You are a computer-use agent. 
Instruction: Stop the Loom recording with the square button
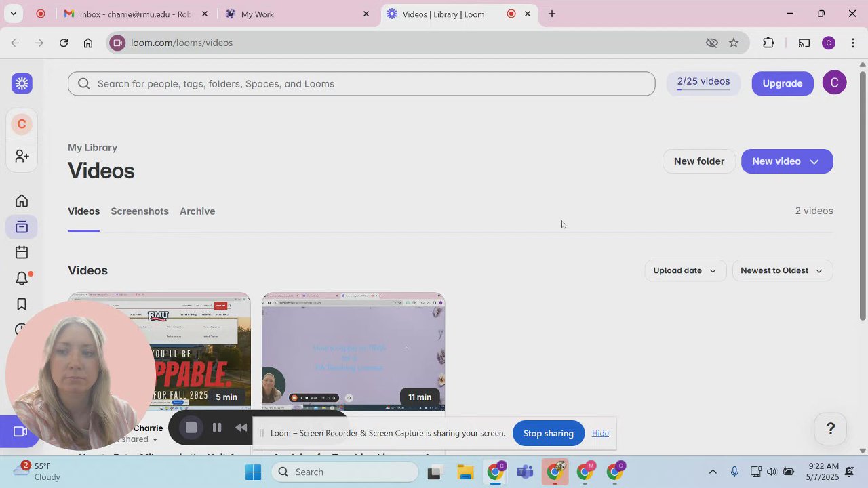point(191,428)
